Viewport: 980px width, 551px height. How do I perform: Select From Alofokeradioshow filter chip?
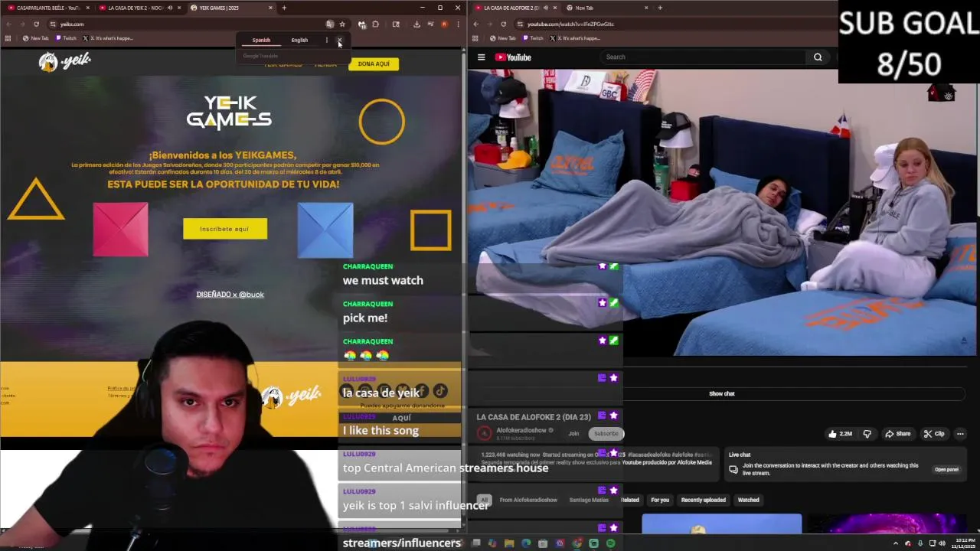528,500
